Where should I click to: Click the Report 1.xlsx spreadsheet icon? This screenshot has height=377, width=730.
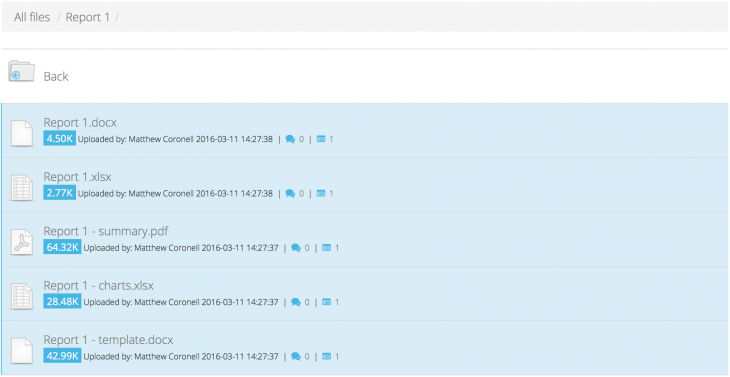point(22,188)
